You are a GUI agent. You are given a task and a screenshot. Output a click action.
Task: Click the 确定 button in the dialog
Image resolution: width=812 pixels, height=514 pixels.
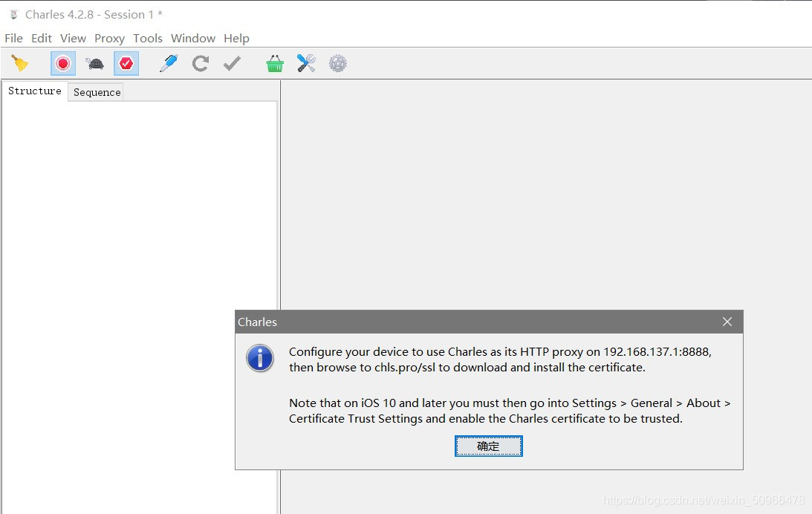488,446
